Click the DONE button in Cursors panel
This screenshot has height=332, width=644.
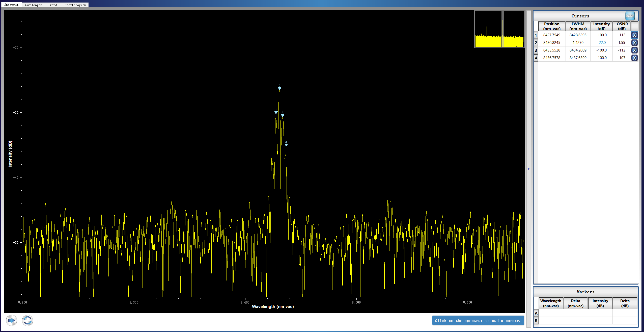click(x=630, y=16)
